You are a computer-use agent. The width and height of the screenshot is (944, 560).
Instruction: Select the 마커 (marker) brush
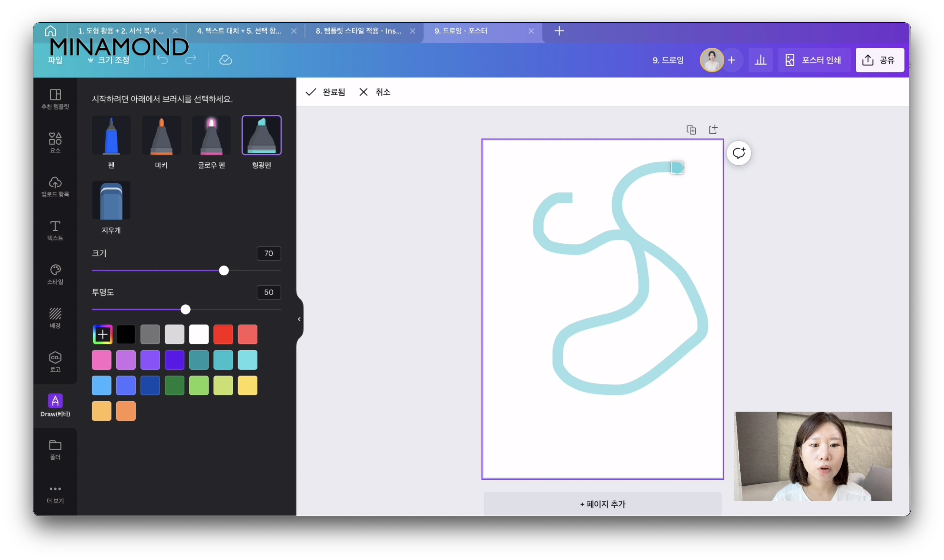161,135
